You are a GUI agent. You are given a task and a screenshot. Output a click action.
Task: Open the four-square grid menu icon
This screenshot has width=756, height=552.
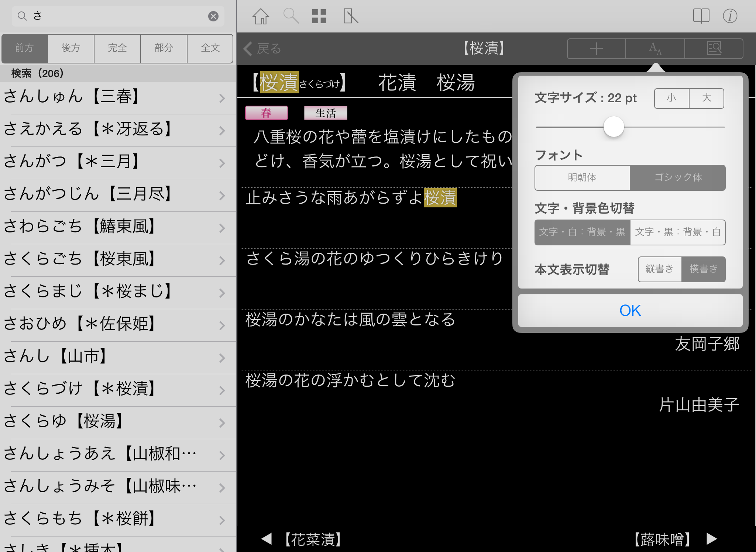coord(319,16)
